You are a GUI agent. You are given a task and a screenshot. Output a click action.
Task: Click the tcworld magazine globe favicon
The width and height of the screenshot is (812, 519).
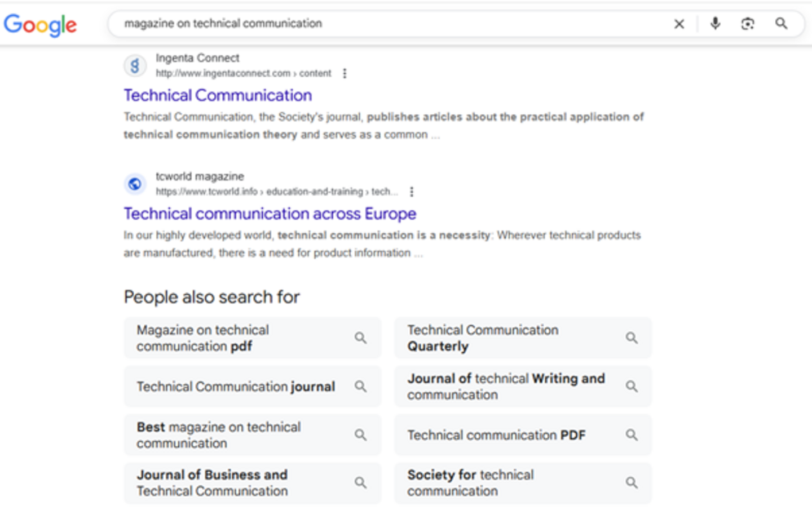pyautogui.click(x=135, y=184)
